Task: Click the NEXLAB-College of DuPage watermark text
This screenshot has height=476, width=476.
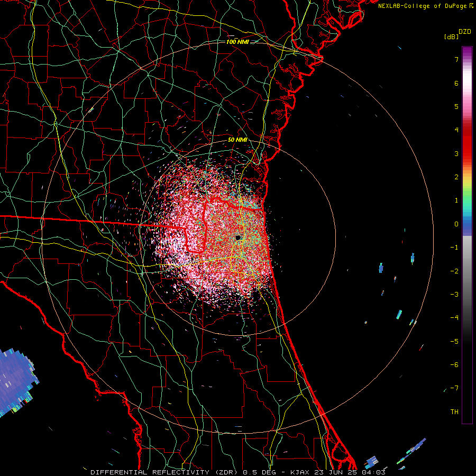Action: point(425,6)
